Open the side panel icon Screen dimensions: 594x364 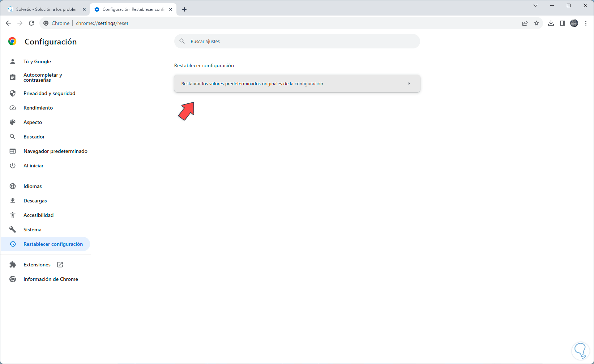click(x=563, y=23)
